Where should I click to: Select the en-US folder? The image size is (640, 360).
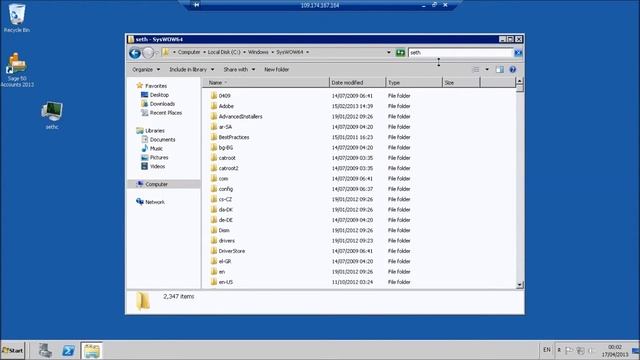(x=226, y=282)
